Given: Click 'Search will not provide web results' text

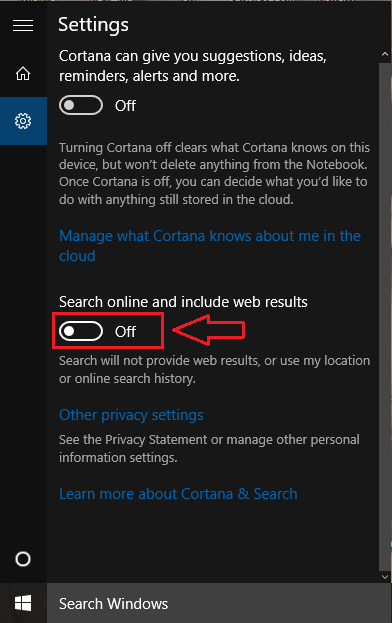Looking at the screenshot, I should 214,369.
